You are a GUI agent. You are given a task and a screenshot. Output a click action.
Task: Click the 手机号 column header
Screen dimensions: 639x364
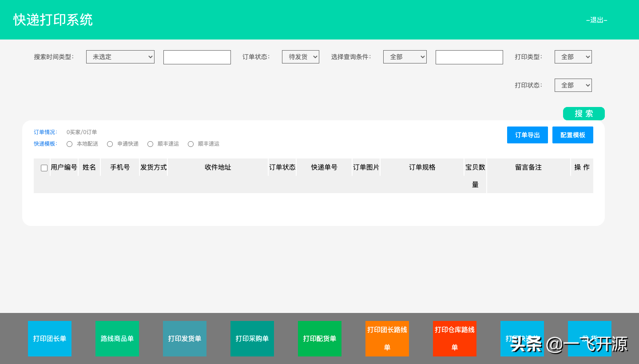(x=120, y=167)
